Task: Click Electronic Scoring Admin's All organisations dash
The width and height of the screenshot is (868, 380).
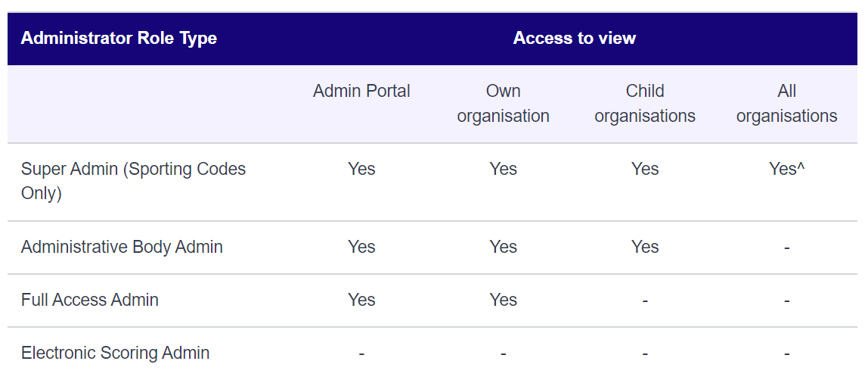Action: (x=786, y=354)
